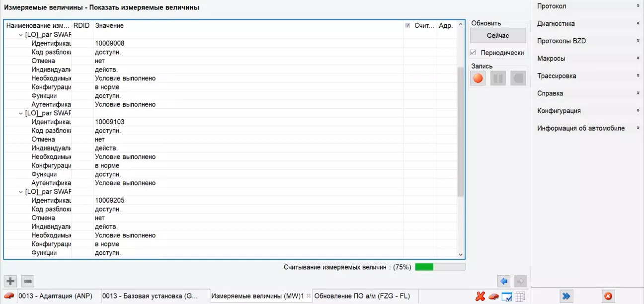Screen dimensions: 644x304
Task: Open the Обновление ПО а/м (FZG - FL) tab
Action: (x=362, y=296)
